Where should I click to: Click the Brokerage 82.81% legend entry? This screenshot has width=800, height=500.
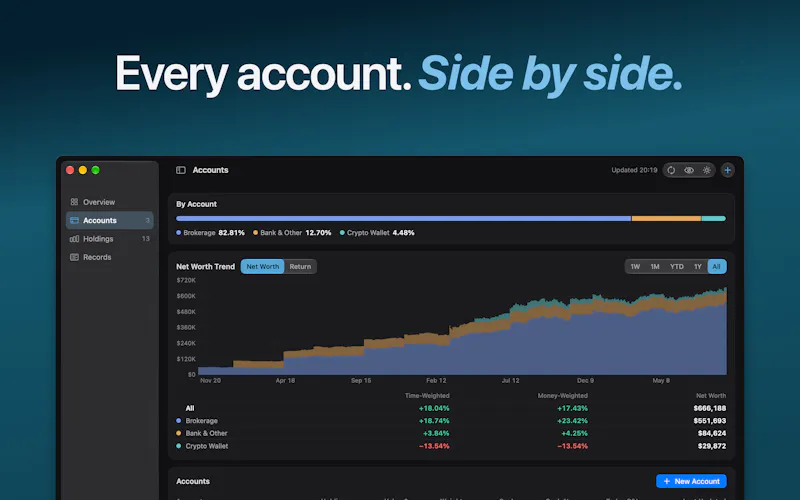point(210,233)
